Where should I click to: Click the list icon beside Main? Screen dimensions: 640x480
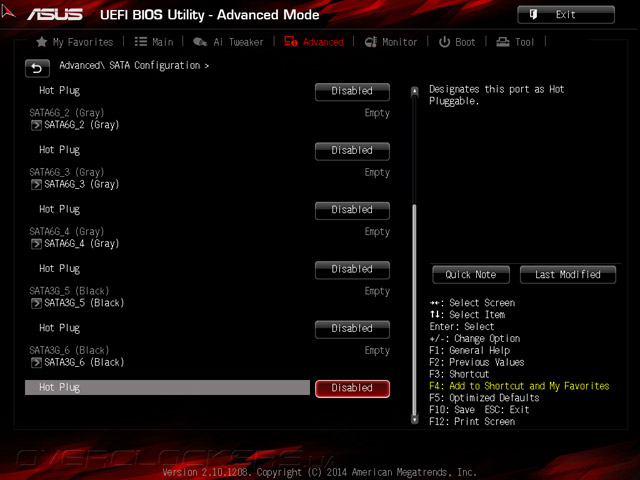pos(141,42)
